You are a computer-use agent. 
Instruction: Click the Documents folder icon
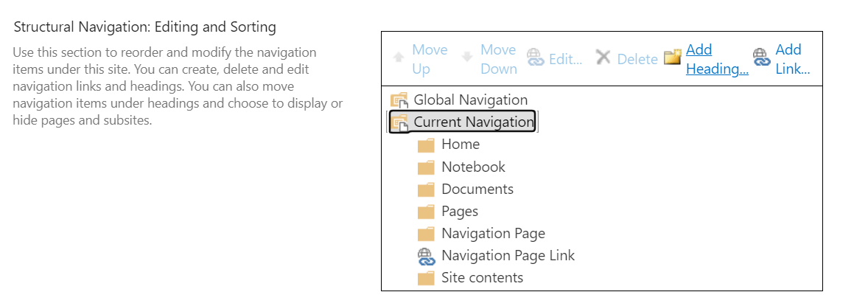coord(426,189)
